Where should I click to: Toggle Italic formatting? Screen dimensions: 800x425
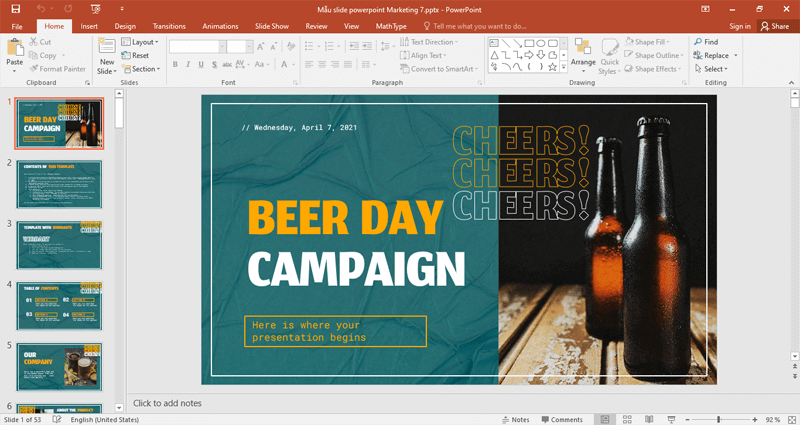tap(188, 64)
